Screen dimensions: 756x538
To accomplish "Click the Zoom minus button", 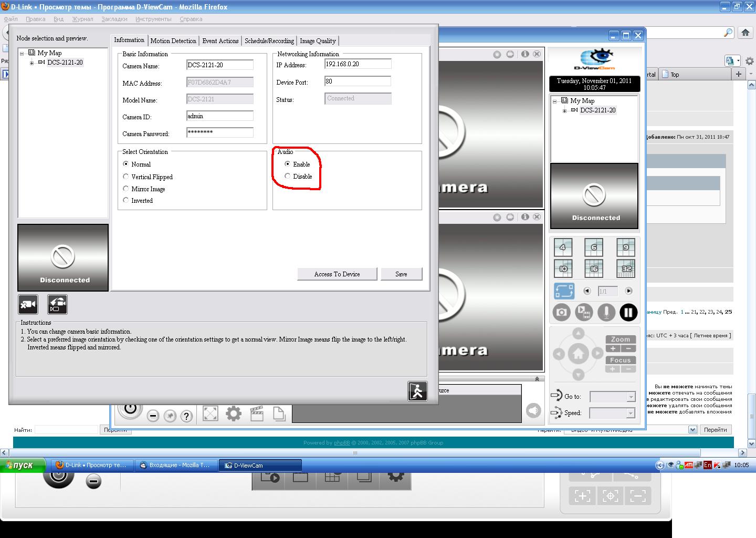I will 628,348.
